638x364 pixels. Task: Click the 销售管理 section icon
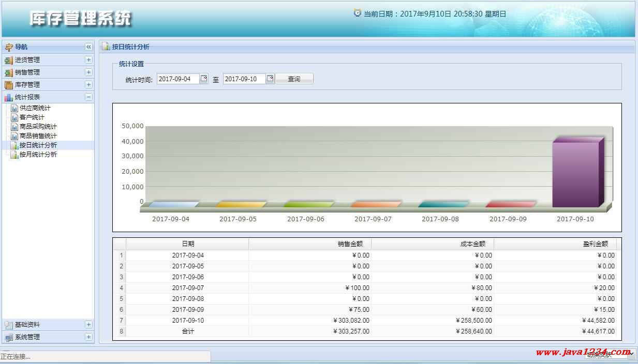tap(8, 72)
